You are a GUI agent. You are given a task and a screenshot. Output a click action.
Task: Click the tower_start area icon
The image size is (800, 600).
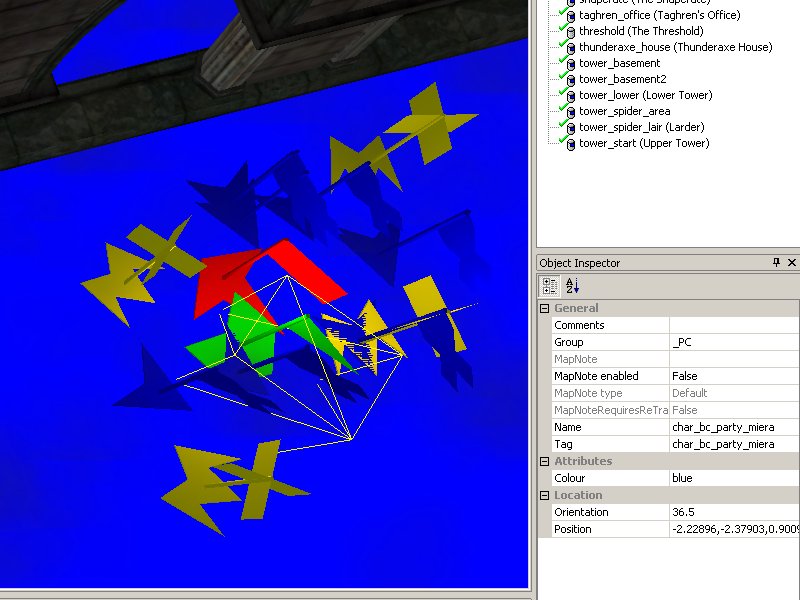click(570, 143)
